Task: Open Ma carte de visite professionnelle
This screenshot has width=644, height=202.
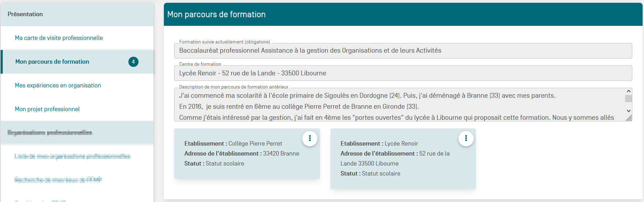Action: click(x=59, y=38)
